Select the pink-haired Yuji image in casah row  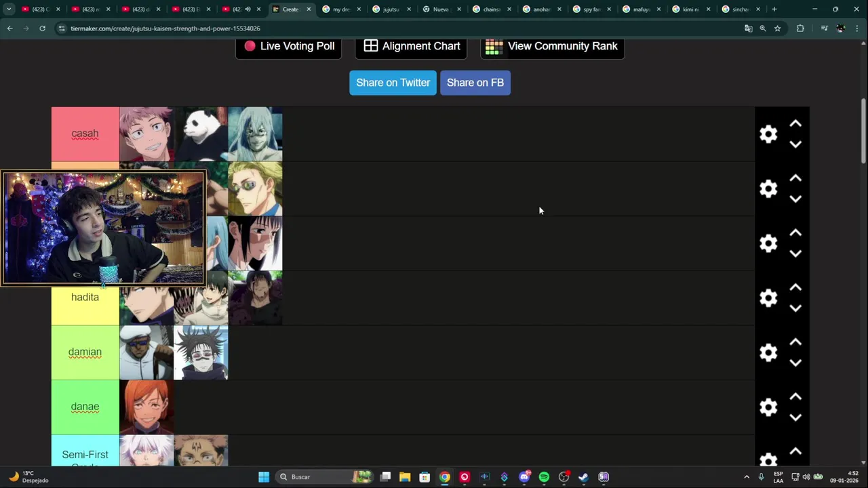[146, 134]
